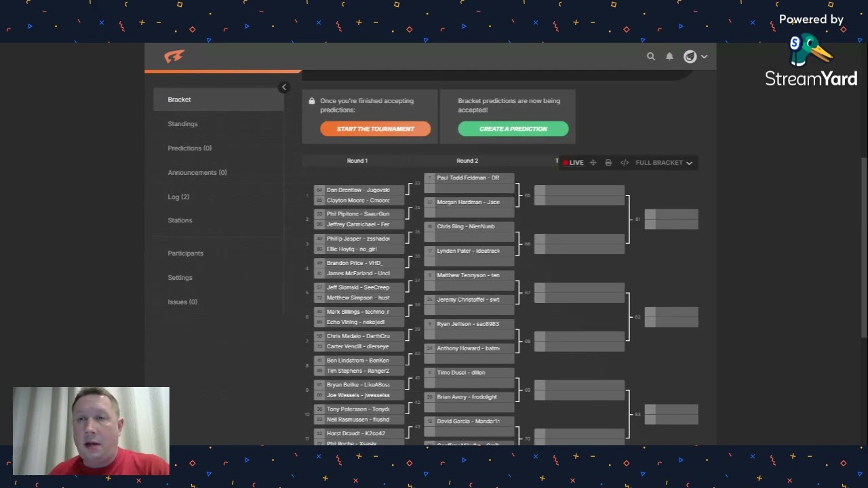Select participant Jeffrey Carmichael
868x488 pixels.
pos(359,224)
